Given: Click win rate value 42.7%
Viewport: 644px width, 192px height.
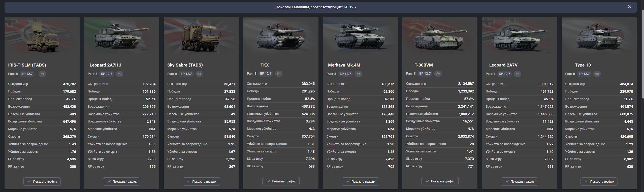Looking at the screenshot, I should (71, 99).
